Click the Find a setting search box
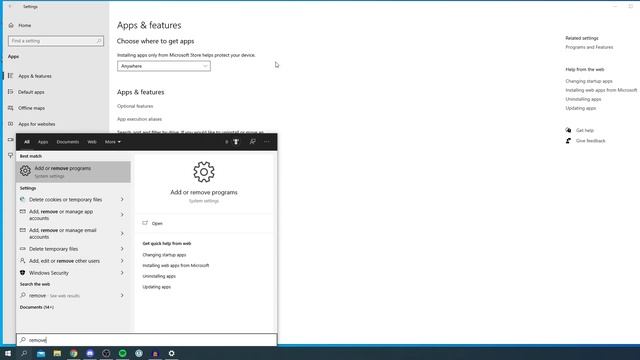The width and height of the screenshot is (640, 360). coord(56,41)
